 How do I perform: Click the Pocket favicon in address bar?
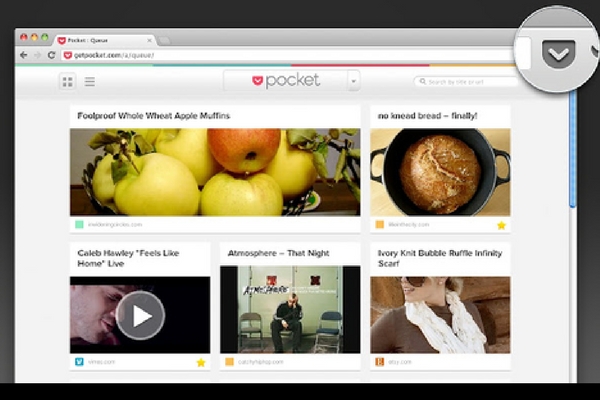[68, 56]
